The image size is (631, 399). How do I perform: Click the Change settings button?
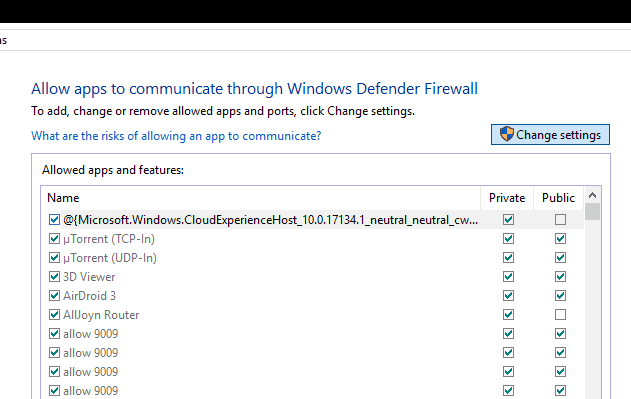coord(550,134)
